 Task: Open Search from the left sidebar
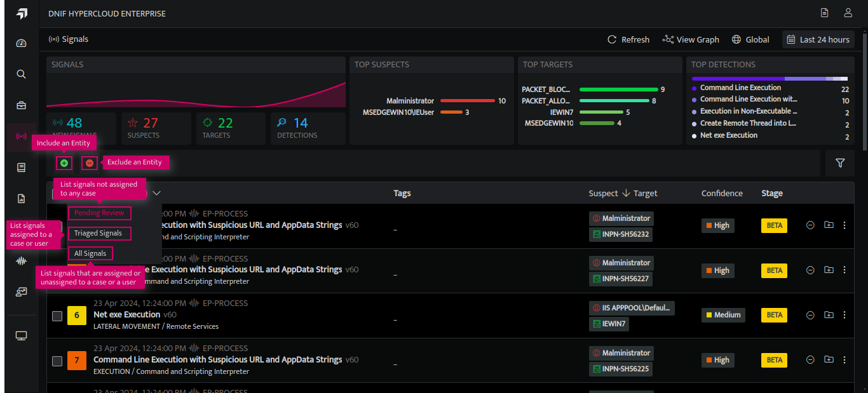(x=21, y=74)
